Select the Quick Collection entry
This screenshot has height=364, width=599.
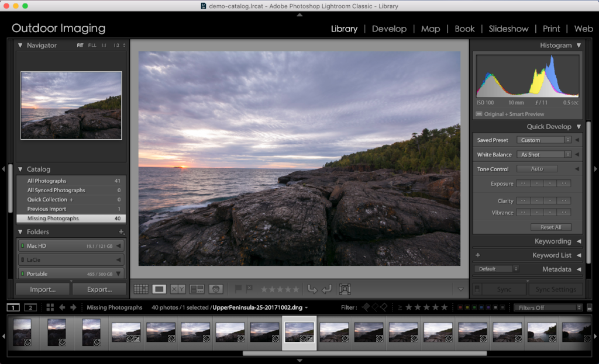pyautogui.click(x=71, y=200)
